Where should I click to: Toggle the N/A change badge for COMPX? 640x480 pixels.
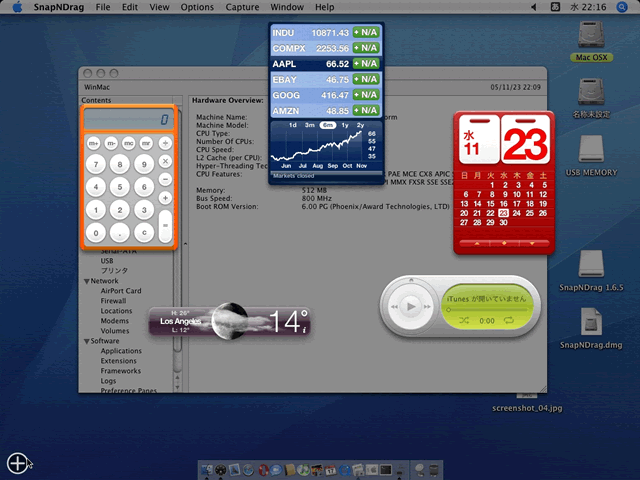point(366,48)
